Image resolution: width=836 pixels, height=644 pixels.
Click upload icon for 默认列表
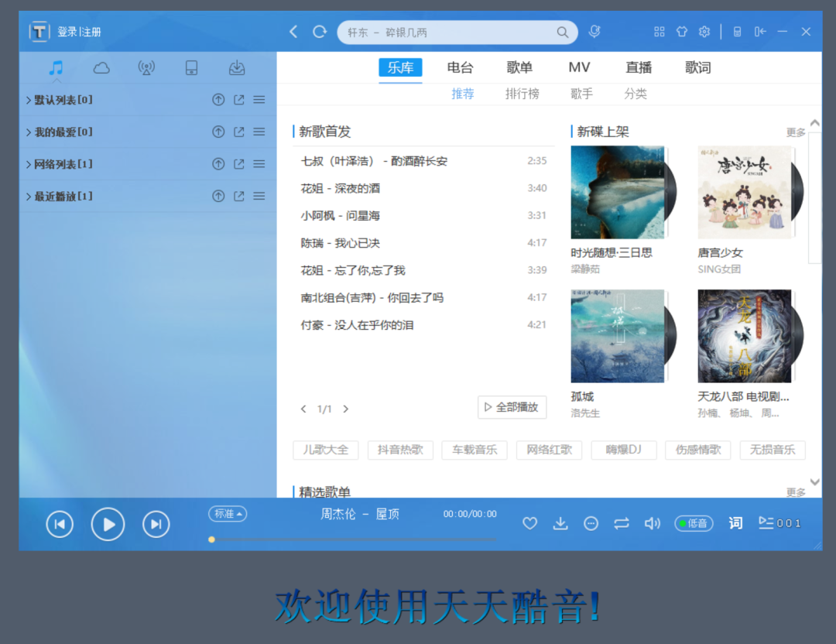[x=218, y=100]
